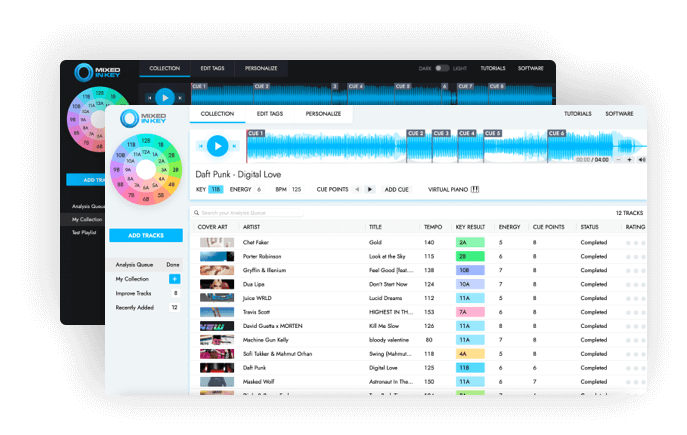Select Test Playlist in the dark window
The image size is (687, 435).
pyautogui.click(x=84, y=233)
